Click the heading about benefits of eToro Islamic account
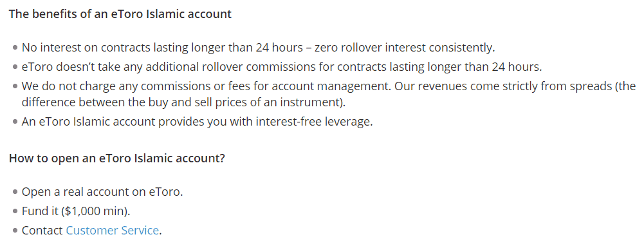 pos(120,14)
